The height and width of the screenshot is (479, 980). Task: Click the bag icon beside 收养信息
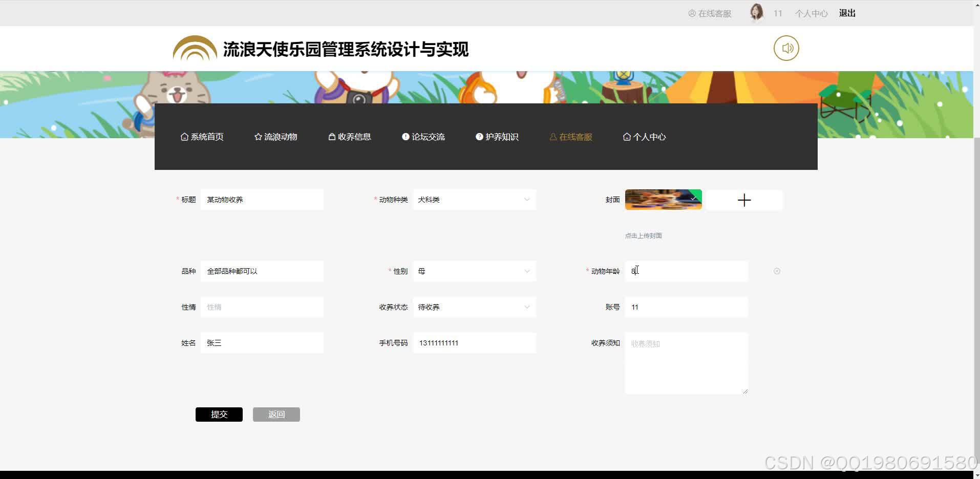coord(331,137)
